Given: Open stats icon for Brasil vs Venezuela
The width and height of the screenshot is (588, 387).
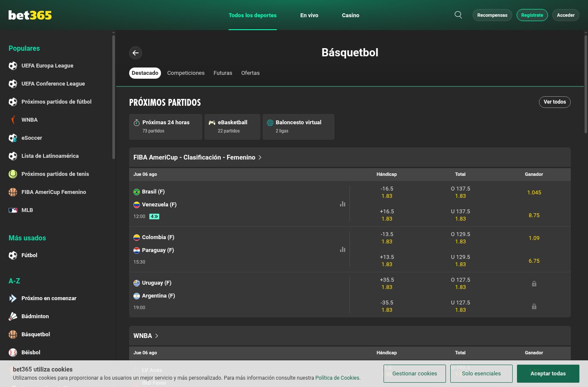Looking at the screenshot, I should 343,204.
